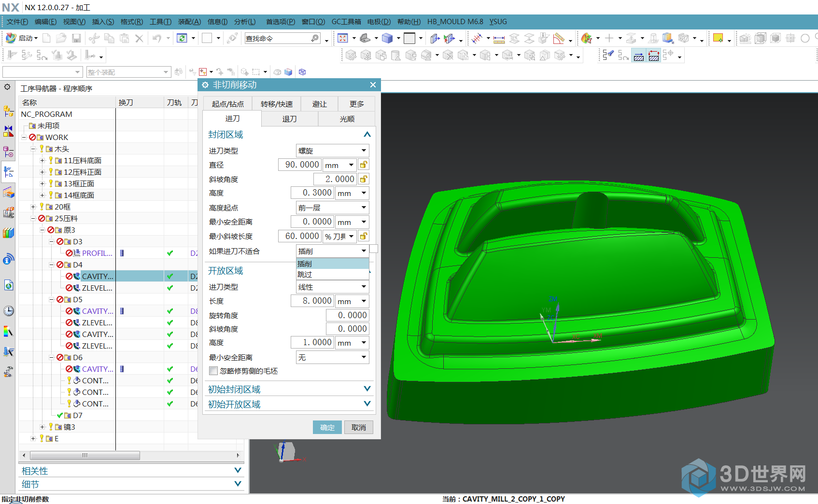Click the Save floppy disk icon

pyautogui.click(x=76, y=38)
